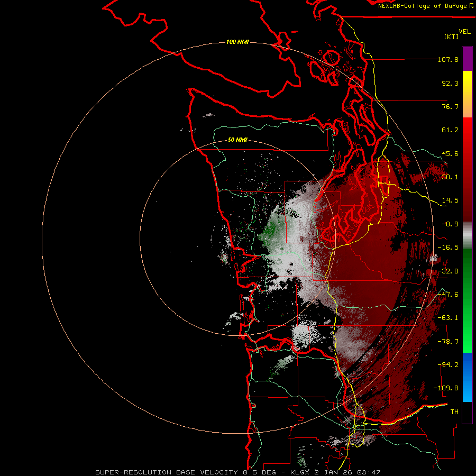Click the -63.1 legend value

(448, 318)
